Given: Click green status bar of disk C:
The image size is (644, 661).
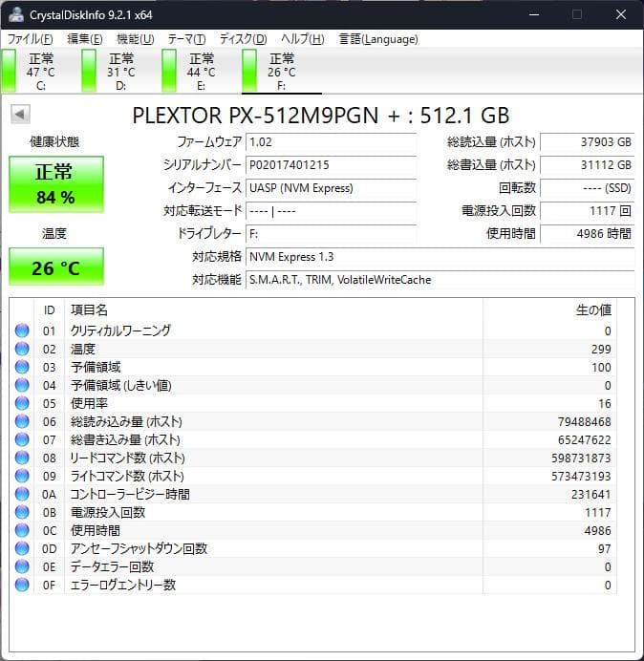Looking at the screenshot, I should [x=9, y=71].
